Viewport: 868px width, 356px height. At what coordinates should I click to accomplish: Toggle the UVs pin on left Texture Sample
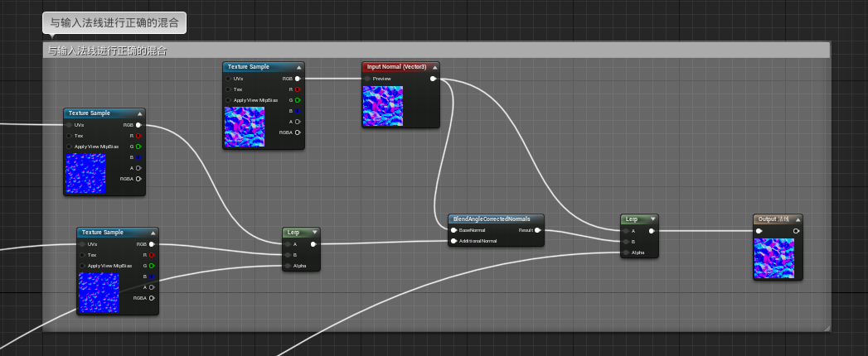[69, 125]
